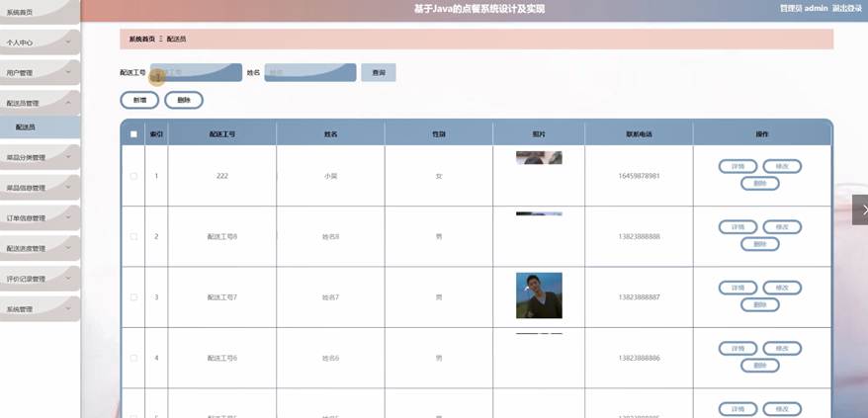Check the checkbox for row 配送工号6

click(133, 358)
